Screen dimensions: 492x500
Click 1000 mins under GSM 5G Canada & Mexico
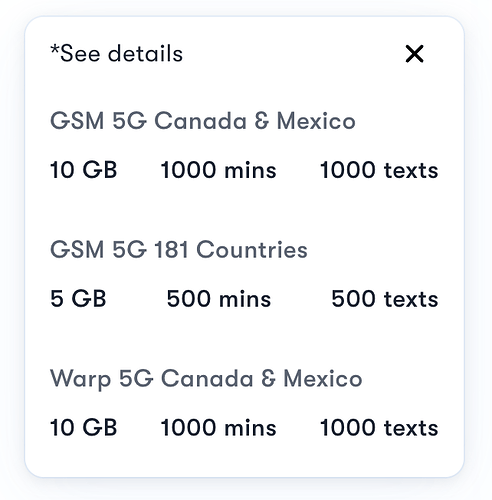[219, 170]
